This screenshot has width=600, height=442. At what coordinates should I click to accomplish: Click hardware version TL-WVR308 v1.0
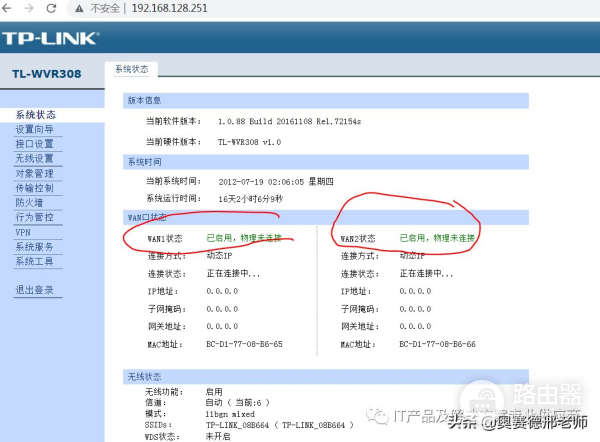coord(249,142)
